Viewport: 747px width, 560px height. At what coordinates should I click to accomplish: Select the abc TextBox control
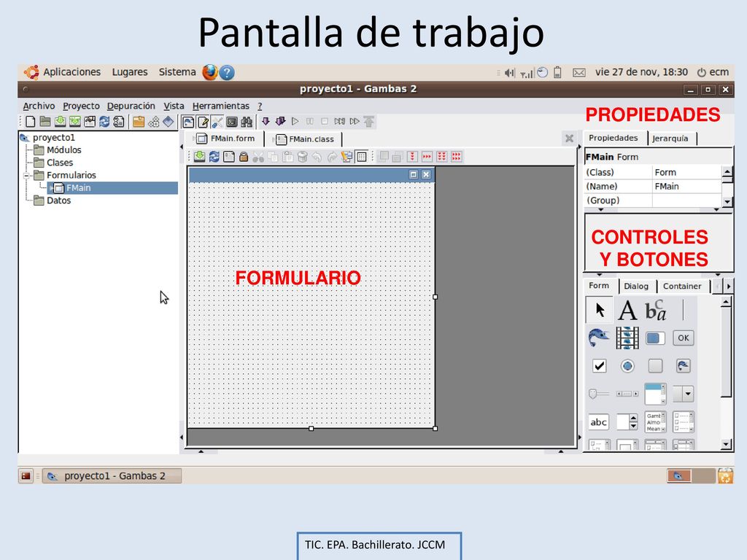[599, 422]
